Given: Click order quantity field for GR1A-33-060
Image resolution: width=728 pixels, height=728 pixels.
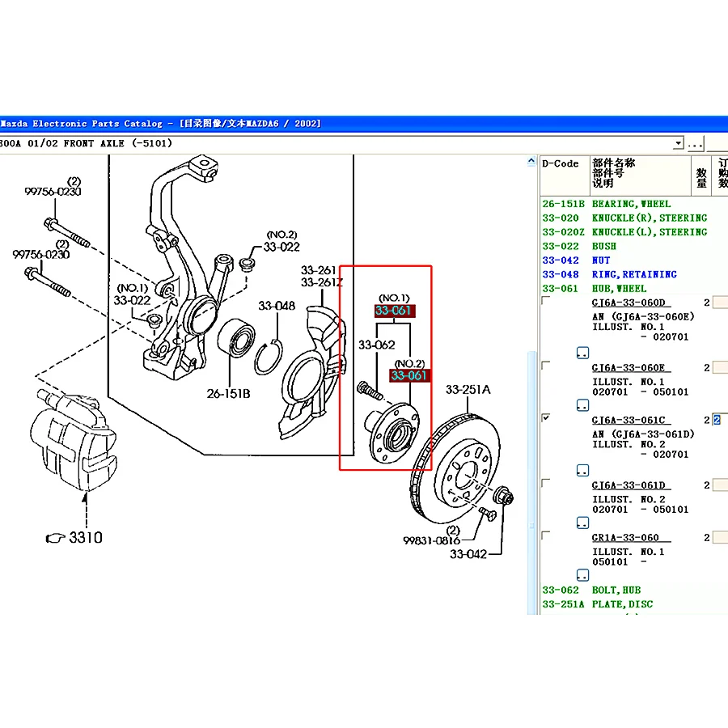Looking at the screenshot, I should tap(720, 538).
